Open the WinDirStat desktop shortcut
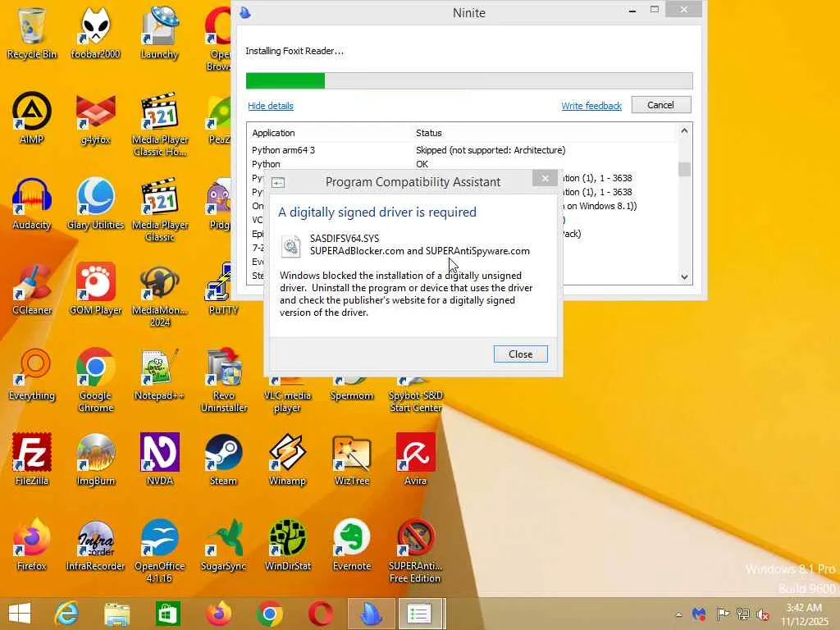840x630 pixels. pyautogui.click(x=287, y=545)
